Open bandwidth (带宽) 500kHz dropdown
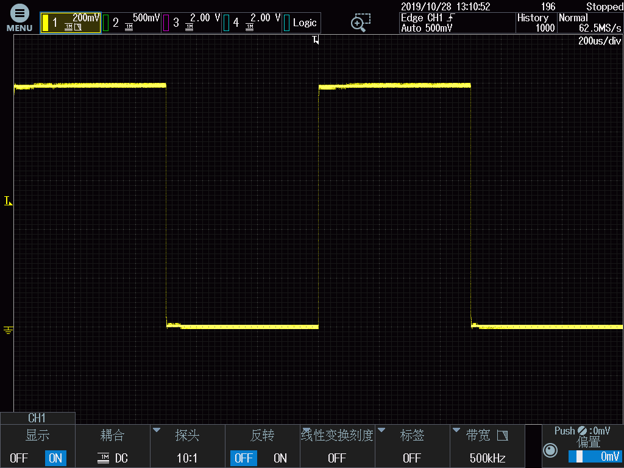This screenshot has height=468, width=624. tap(487, 447)
